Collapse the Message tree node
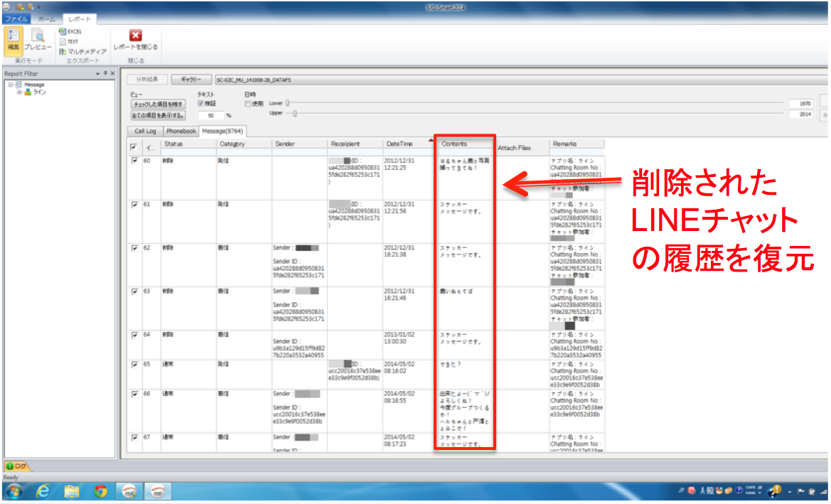831x504 pixels. point(9,85)
